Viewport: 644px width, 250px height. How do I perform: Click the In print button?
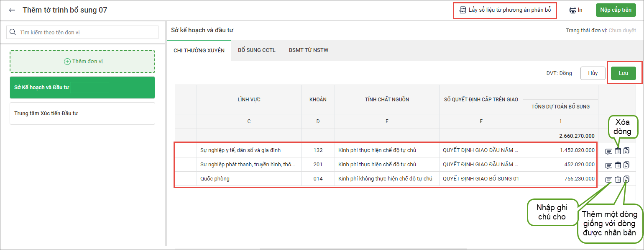point(576,10)
